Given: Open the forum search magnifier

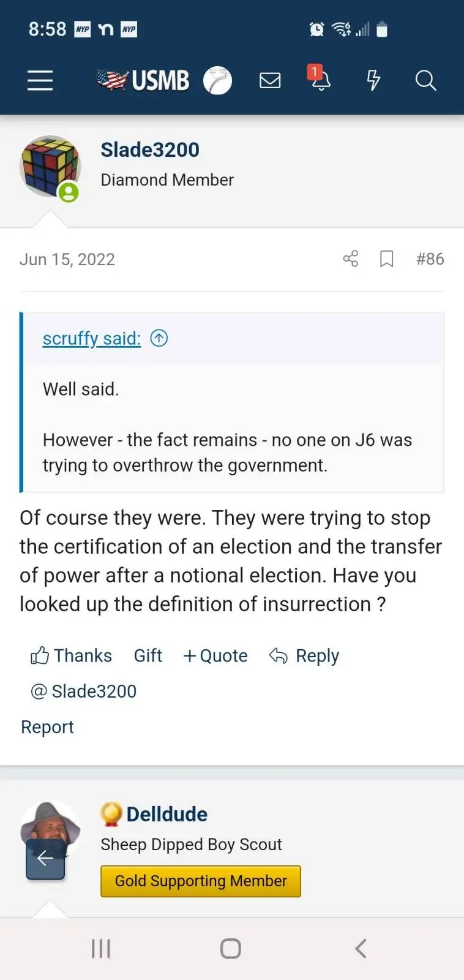Looking at the screenshot, I should click(425, 80).
